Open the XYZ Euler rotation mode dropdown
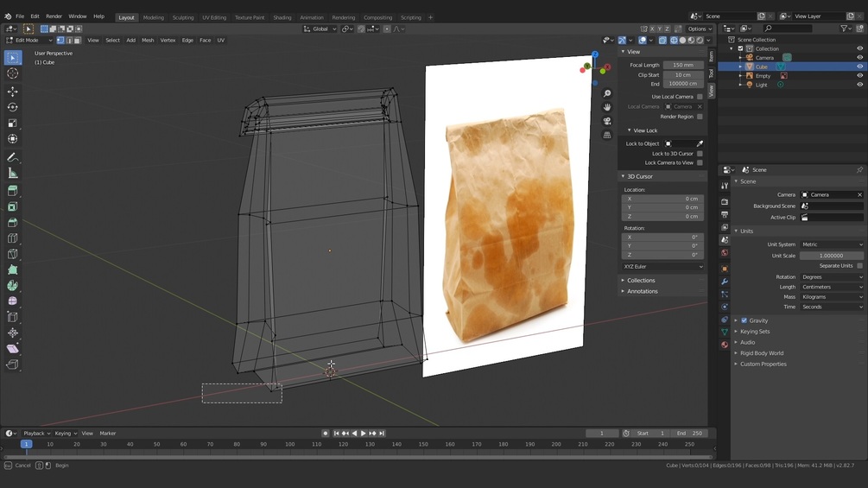The image size is (868, 488). coord(662,267)
